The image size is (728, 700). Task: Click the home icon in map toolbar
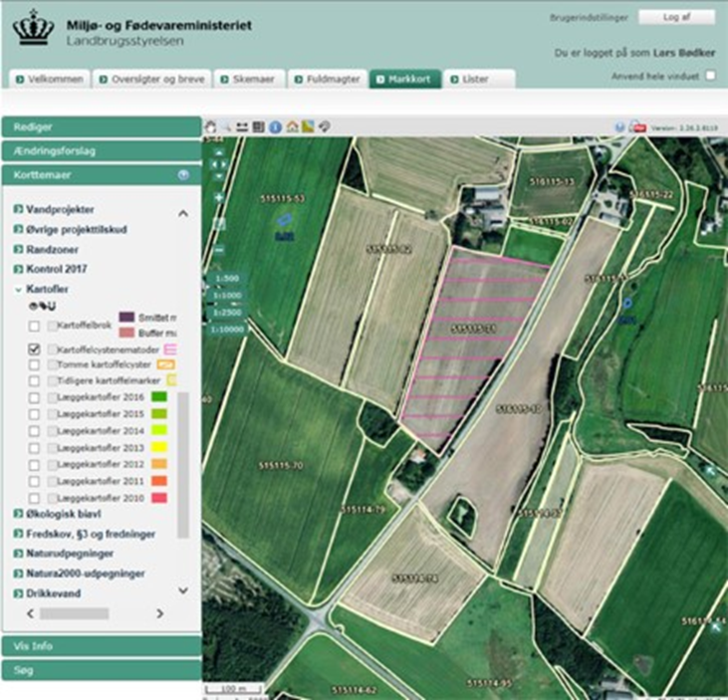click(x=292, y=126)
